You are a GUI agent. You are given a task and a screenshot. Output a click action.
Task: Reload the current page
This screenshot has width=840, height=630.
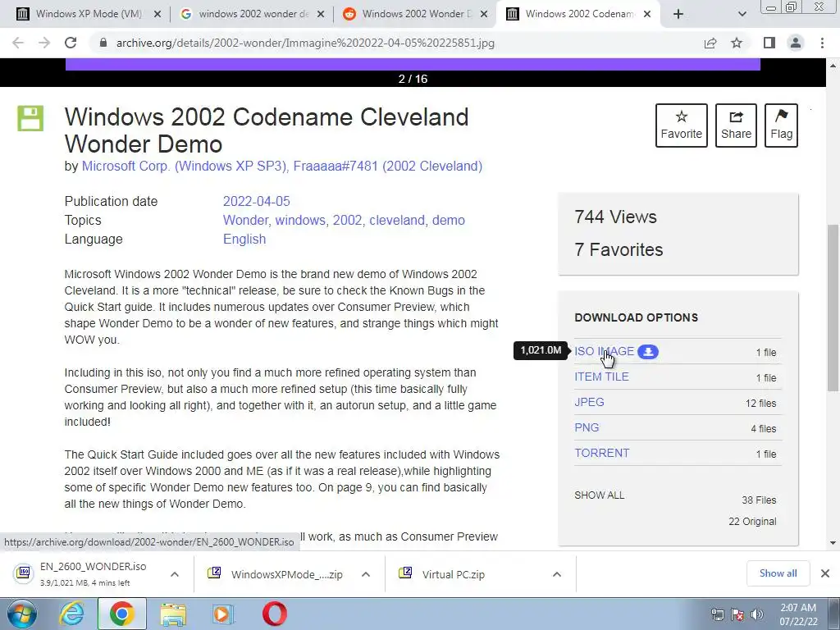(71, 43)
